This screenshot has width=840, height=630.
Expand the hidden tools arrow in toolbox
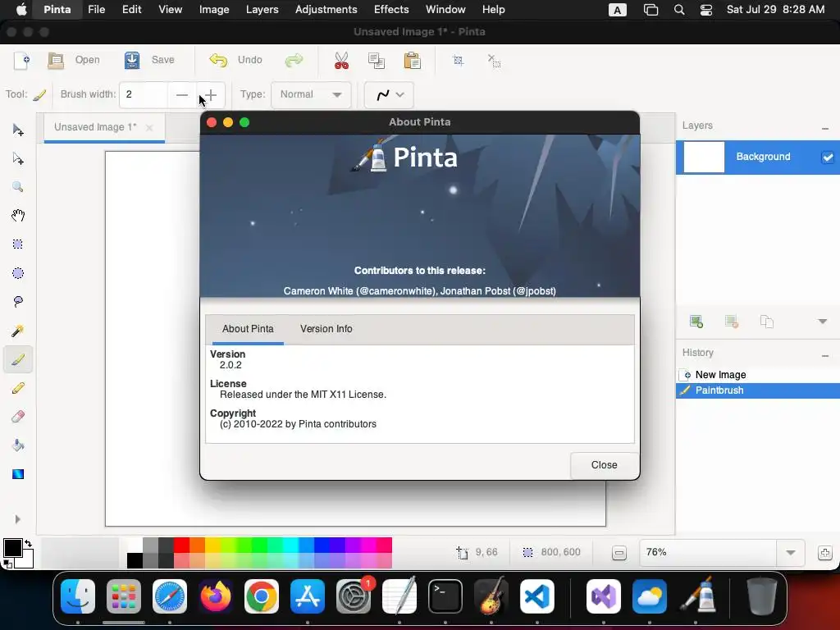18,519
